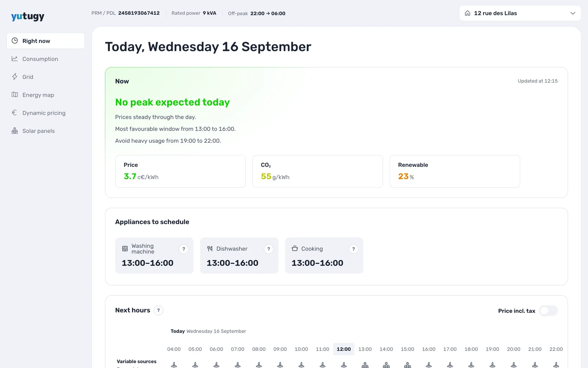Select the 04:00 hour in timeline
The height and width of the screenshot is (368, 588).
point(174,349)
